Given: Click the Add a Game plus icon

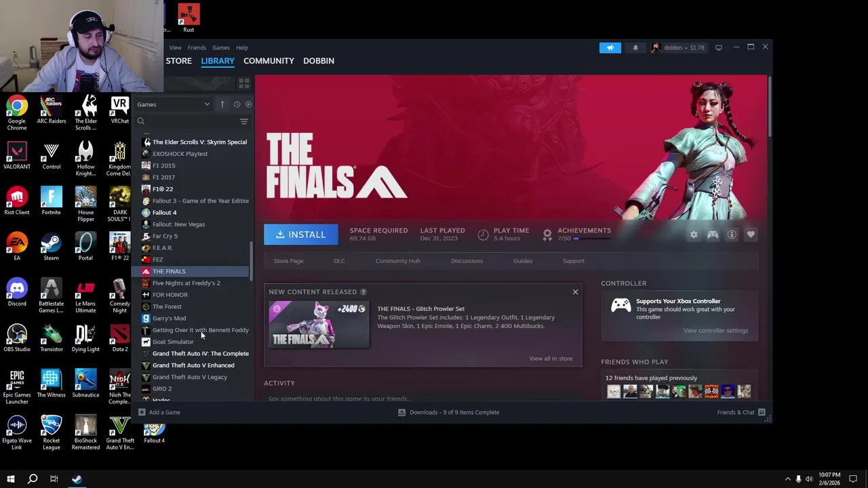Looking at the screenshot, I should click(x=142, y=412).
